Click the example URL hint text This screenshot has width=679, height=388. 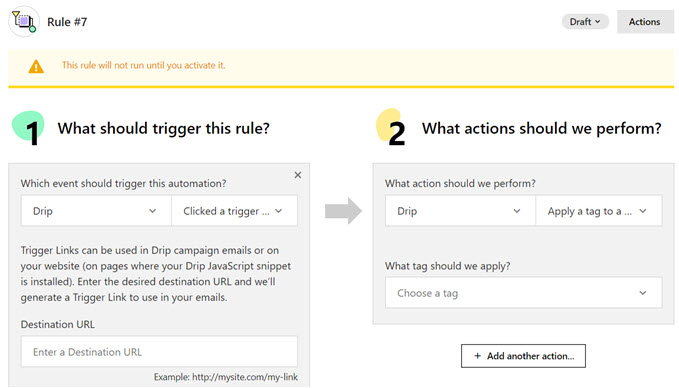click(x=226, y=377)
